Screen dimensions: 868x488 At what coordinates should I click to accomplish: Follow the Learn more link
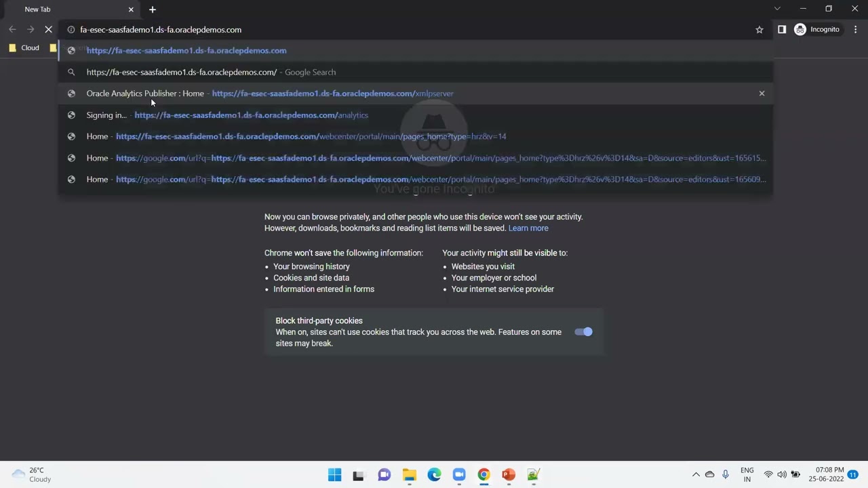click(528, 228)
